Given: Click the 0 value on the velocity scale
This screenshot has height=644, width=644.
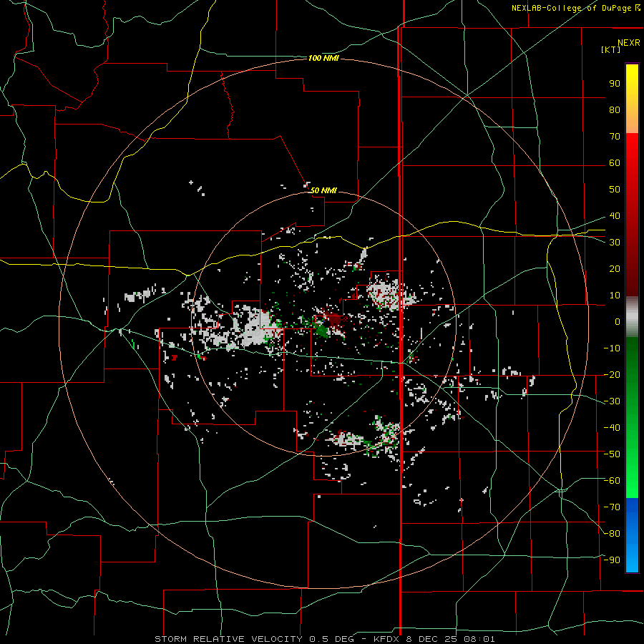Looking at the screenshot, I should pyautogui.click(x=618, y=321).
